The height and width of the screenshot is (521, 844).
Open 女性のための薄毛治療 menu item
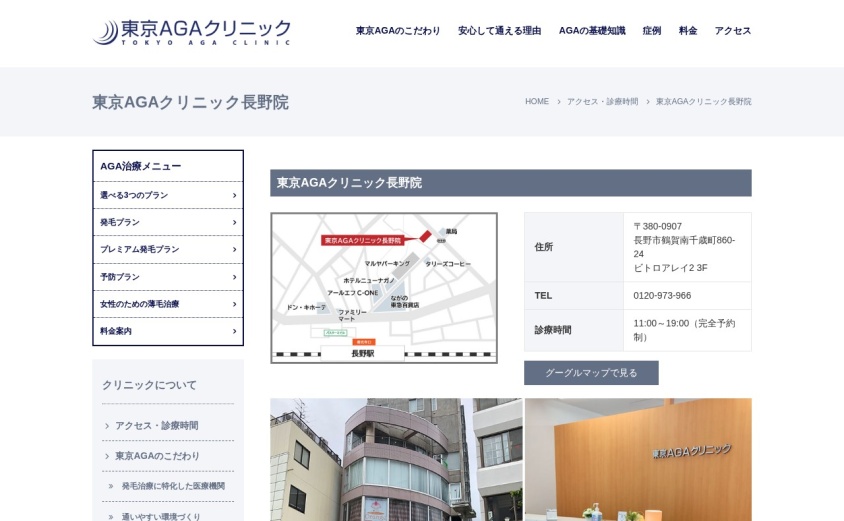(168, 304)
